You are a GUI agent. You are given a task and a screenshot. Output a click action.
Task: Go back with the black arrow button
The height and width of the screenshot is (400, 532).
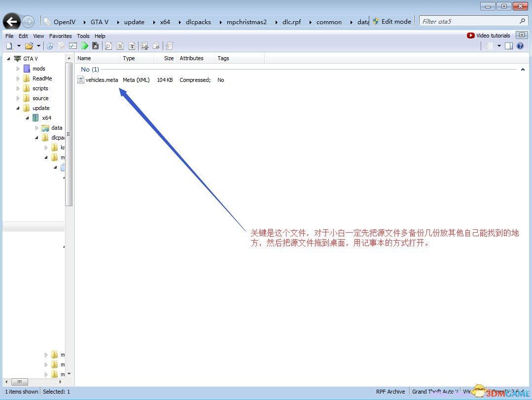(11, 22)
